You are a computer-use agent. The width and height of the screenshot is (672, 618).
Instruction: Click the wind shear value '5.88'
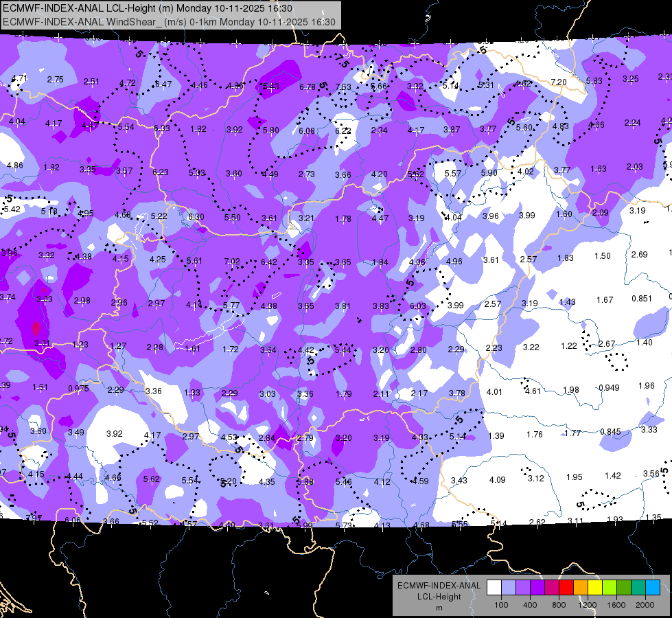point(305,481)
